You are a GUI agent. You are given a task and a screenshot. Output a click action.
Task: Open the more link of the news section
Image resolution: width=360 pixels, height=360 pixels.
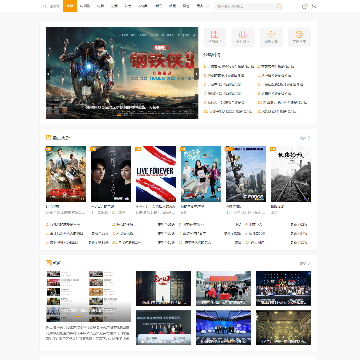(x=305, y=263)
